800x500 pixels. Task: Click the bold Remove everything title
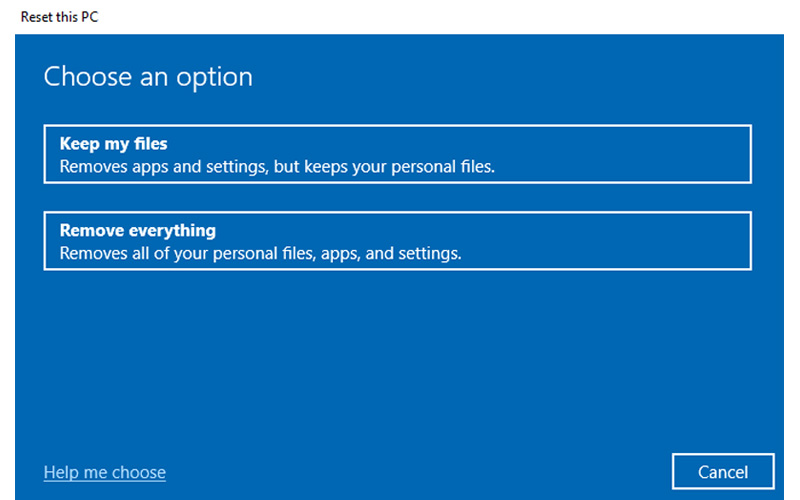coord(138,231)
